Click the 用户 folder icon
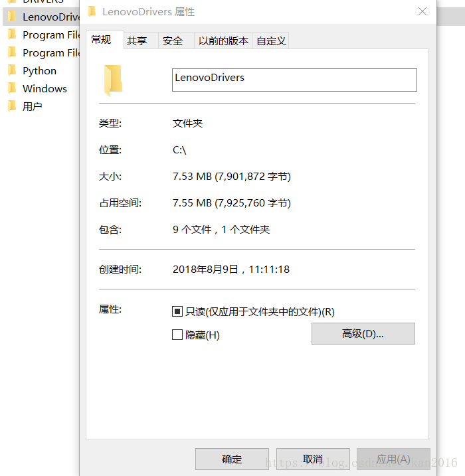The height and width of the screenshot is (476, 465). [x=12, y=106]
